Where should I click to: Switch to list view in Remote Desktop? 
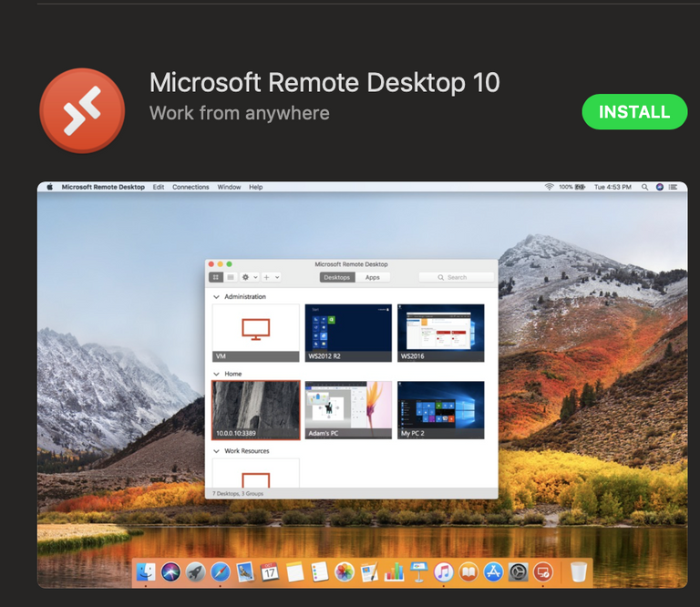tap(231, 277)
